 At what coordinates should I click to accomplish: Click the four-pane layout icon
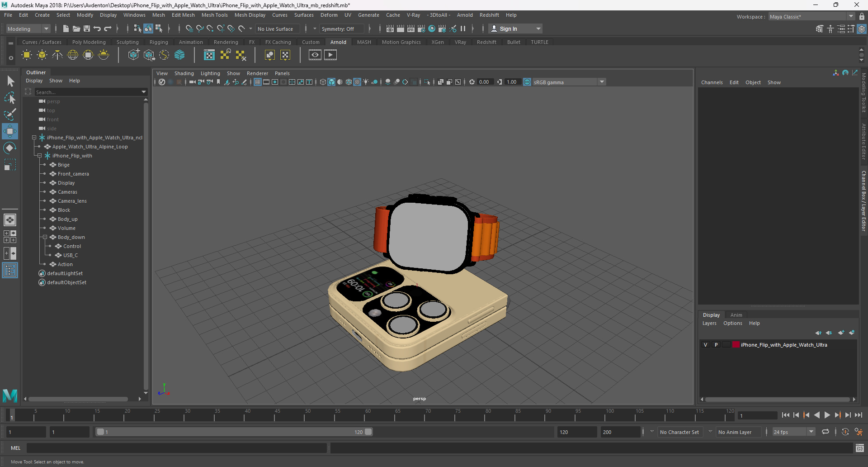(10, 237)
